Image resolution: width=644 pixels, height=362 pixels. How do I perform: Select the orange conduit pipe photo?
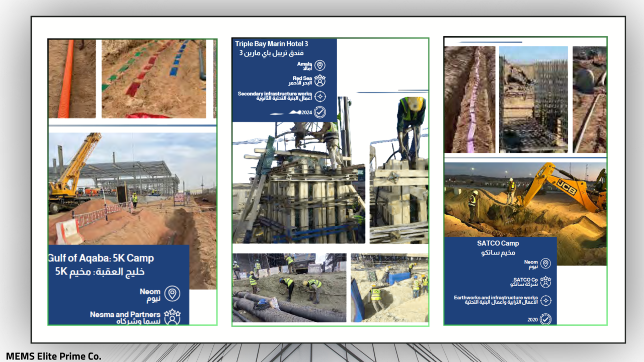point(72,79)
